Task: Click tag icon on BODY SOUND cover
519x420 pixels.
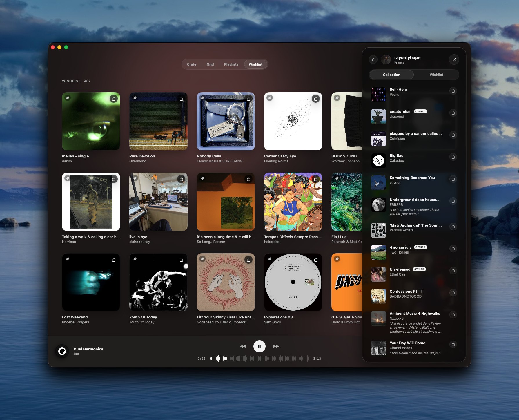Action: [337, 98]
